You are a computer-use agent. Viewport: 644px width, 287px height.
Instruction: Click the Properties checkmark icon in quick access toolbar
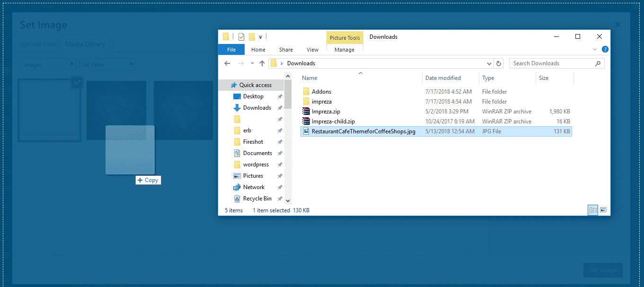(x=241, y=37)
